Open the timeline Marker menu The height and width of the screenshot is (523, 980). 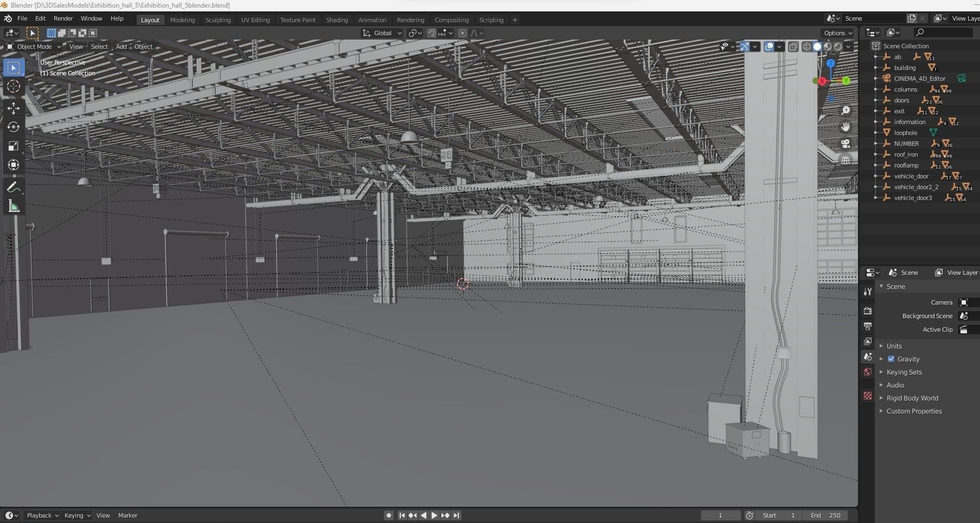(127, 515)
